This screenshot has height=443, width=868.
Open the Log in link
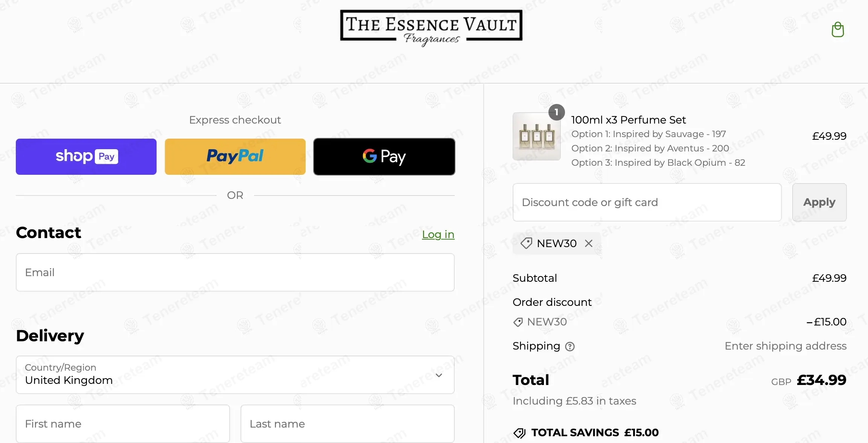click(x=438, y=234)
